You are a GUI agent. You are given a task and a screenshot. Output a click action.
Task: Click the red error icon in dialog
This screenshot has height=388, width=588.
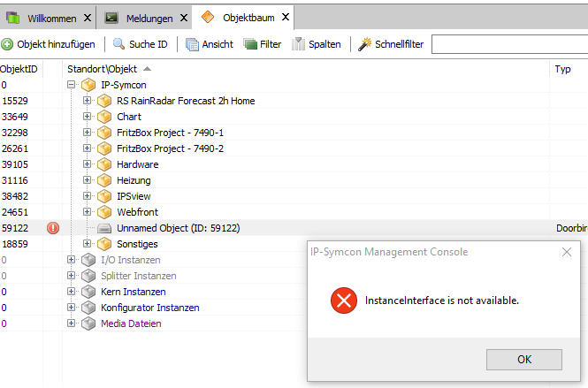coord(343,301)
